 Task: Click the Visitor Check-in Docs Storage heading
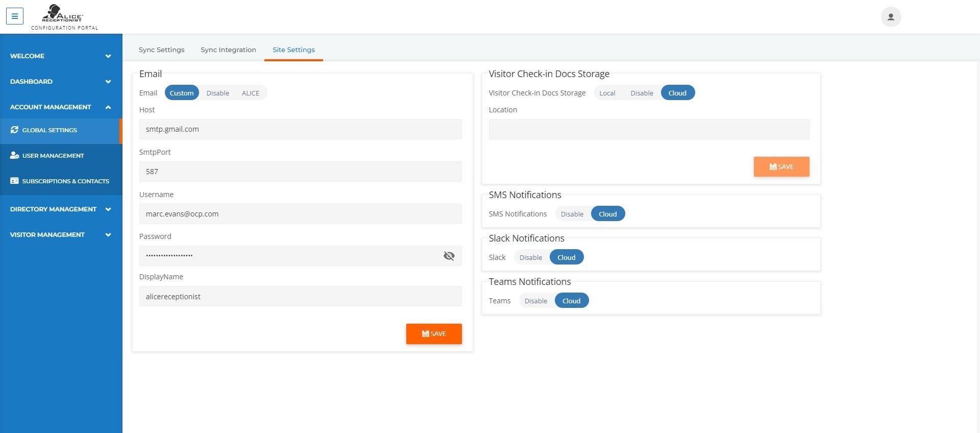point(549,74)
